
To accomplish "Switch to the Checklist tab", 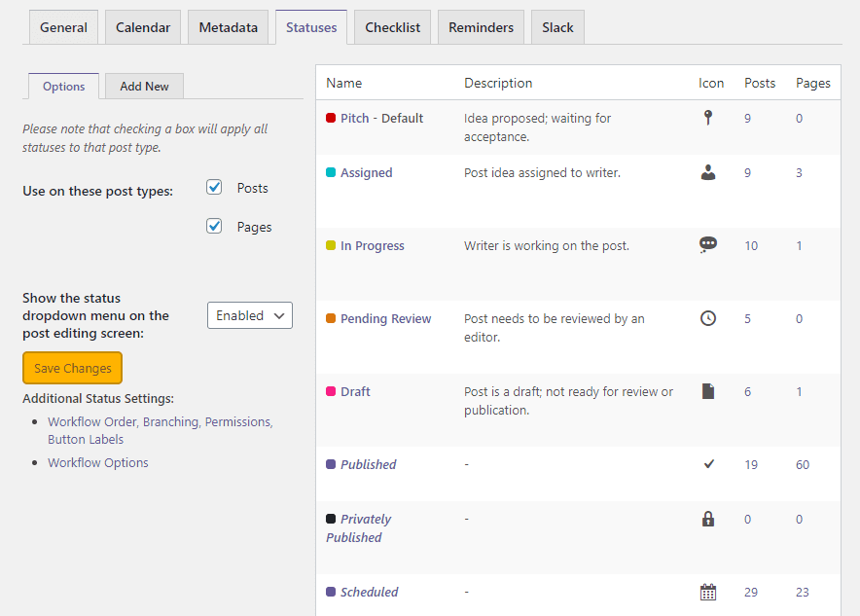I will point(392,26).
